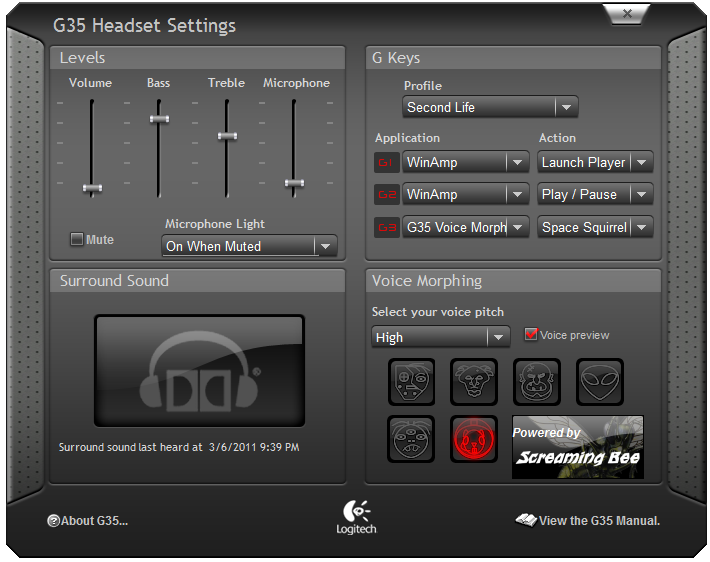Open the About G35 link
This screenshot has width=710, height=562.
coord(88,521)
